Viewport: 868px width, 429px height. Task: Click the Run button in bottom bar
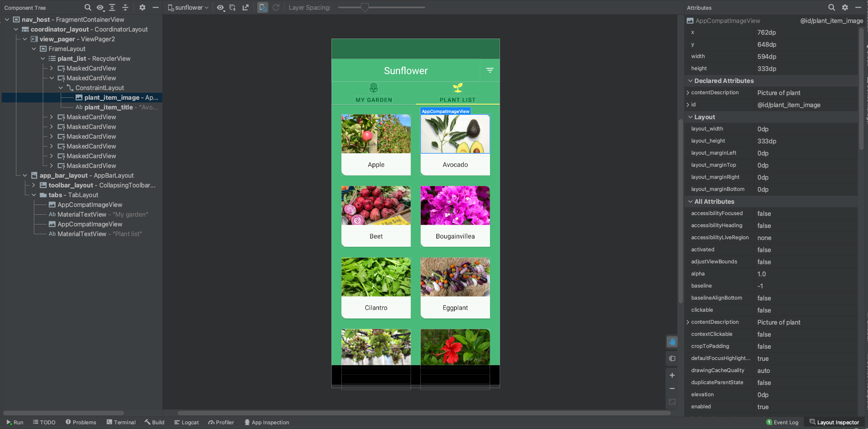[15, 422]
